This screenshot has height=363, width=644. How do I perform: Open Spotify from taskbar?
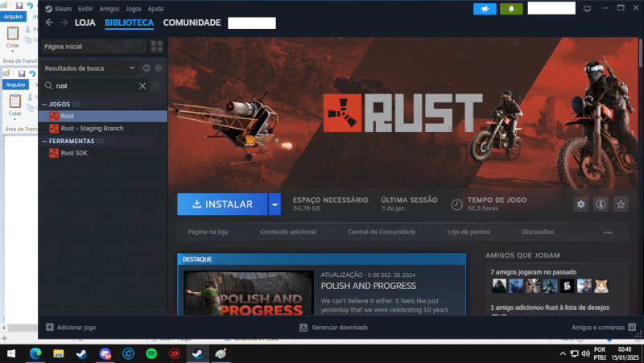151,353
